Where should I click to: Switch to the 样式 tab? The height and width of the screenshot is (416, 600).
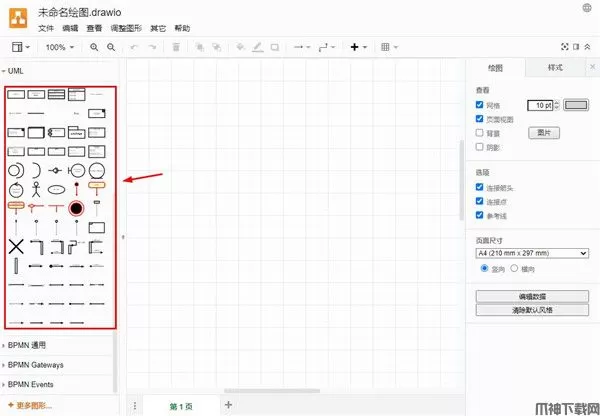click(x=555, y=68)
